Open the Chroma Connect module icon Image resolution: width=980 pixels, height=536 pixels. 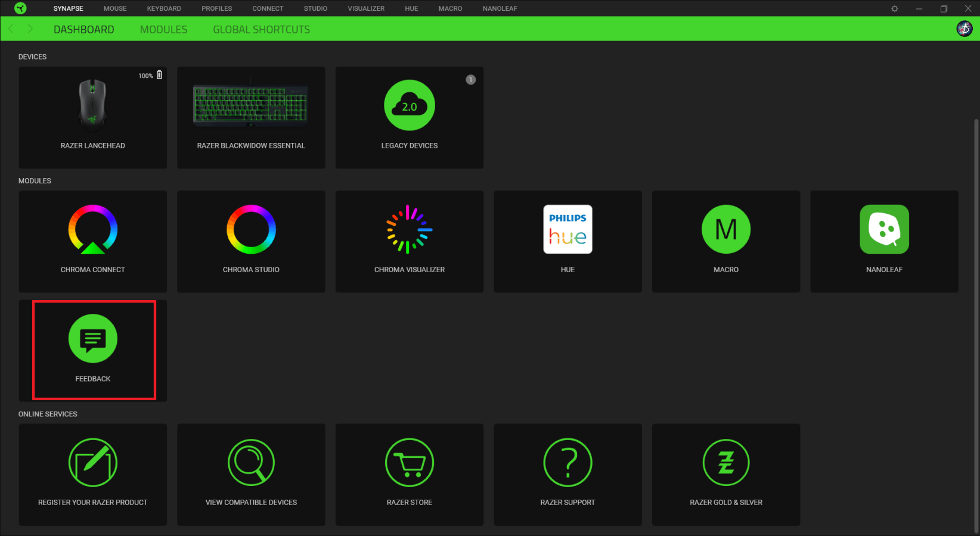pos(92,230)
